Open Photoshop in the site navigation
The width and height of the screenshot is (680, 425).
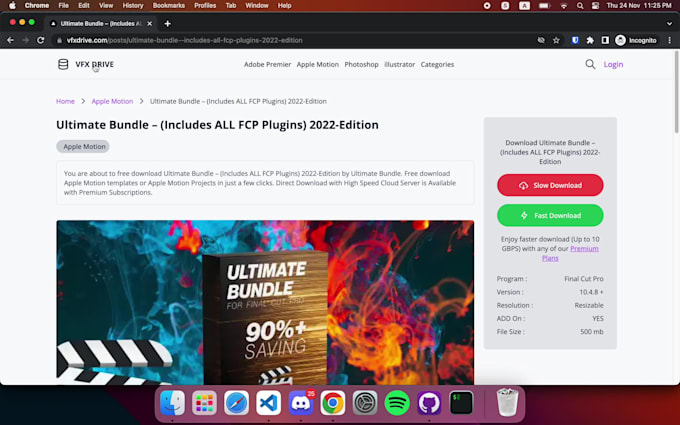(361, 64)
